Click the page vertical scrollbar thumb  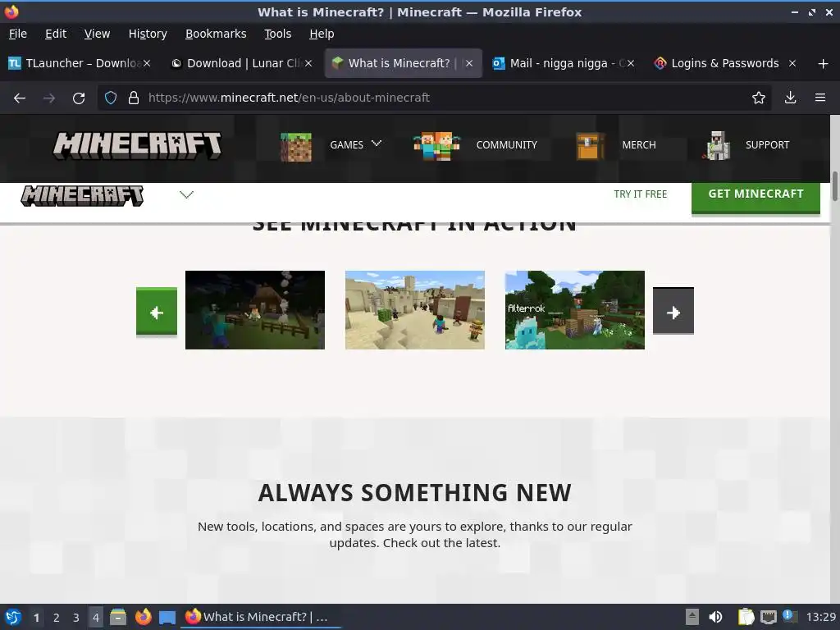[x=834, y=186]
